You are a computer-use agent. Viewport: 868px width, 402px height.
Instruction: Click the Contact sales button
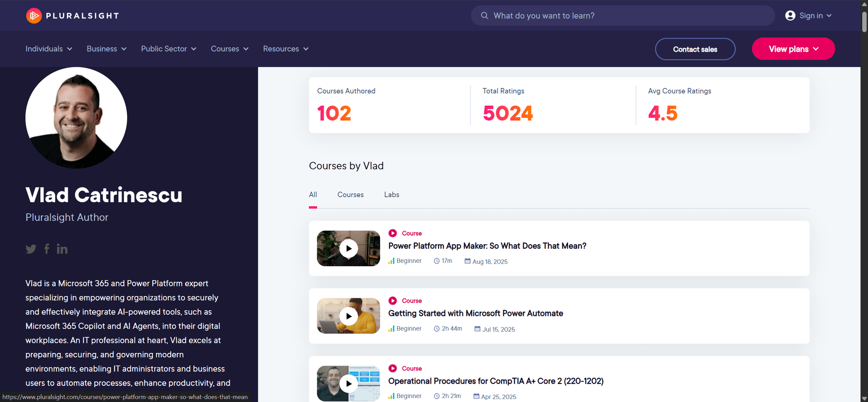[695, 49]
